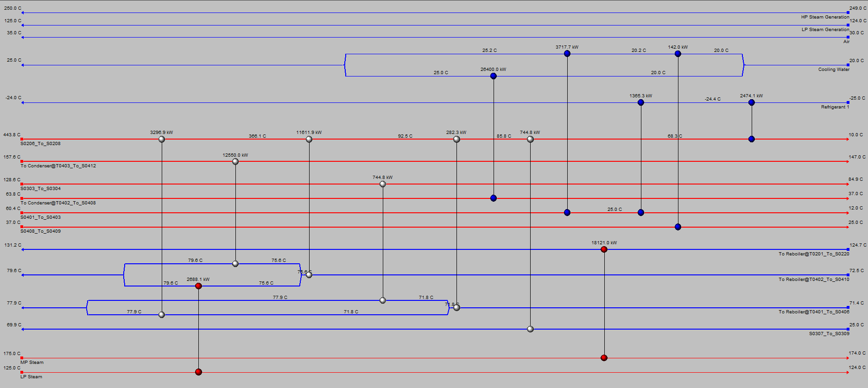Select the 744.8 kW node on S0206_To_S0208
This screenshot has width=868, height=388.
(x=530, y=139)
